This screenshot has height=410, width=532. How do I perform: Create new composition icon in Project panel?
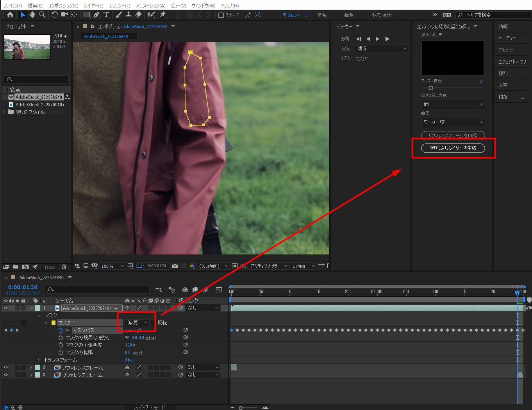[25, 267]
